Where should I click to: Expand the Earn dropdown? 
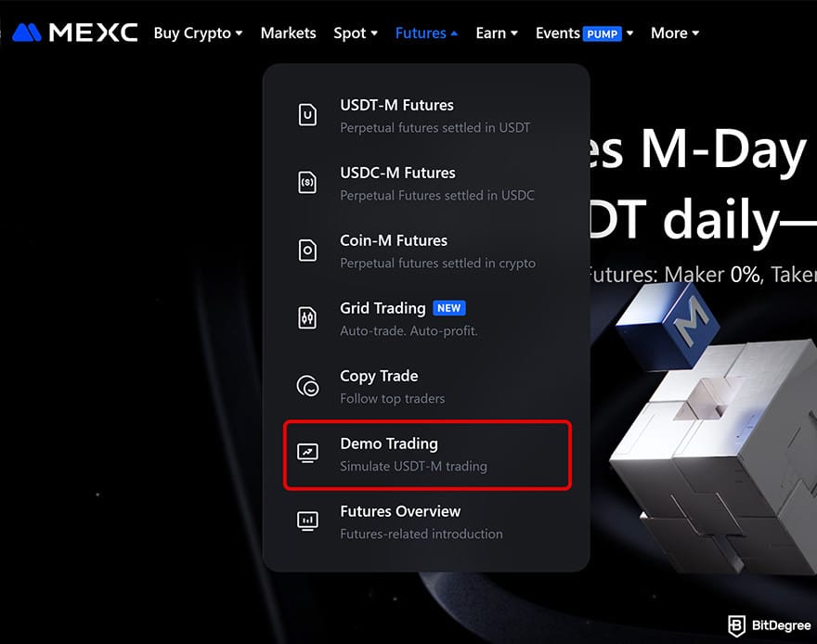tap(497, 32)
